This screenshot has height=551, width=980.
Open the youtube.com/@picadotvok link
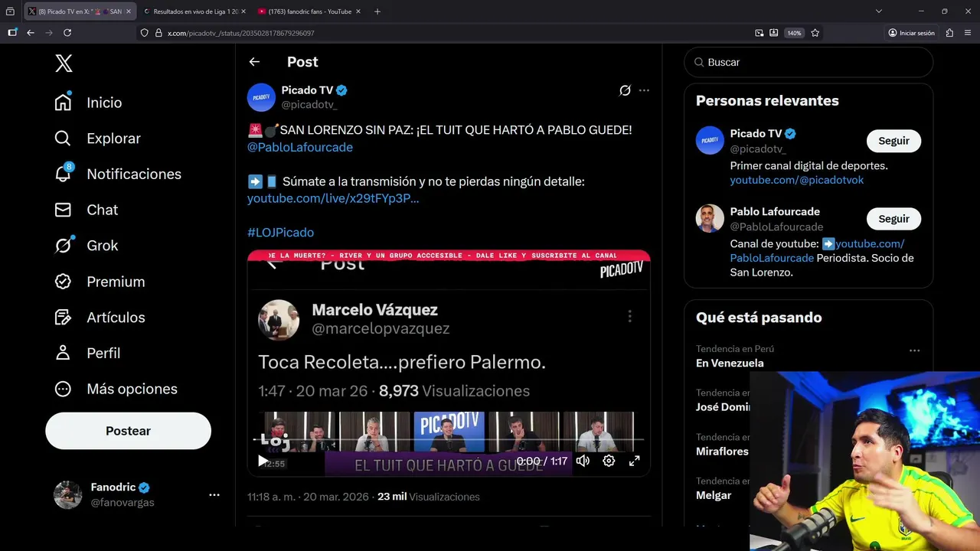796,180
